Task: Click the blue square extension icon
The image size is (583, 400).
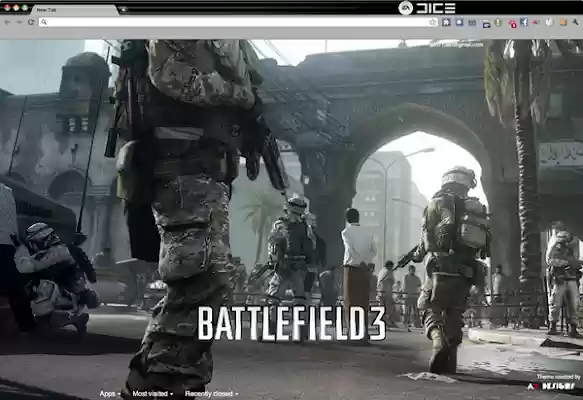Action: pos(460,22)
